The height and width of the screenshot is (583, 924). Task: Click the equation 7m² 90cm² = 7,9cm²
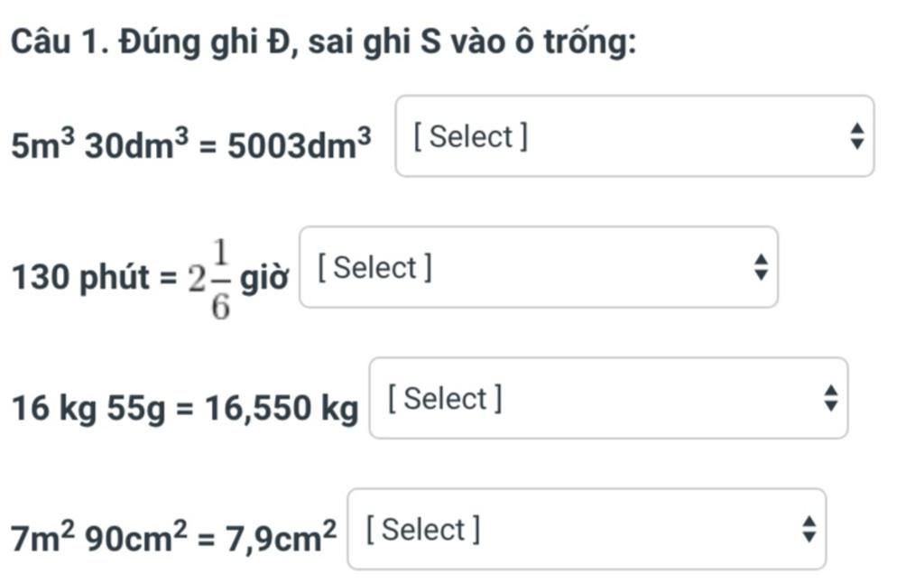174,536
